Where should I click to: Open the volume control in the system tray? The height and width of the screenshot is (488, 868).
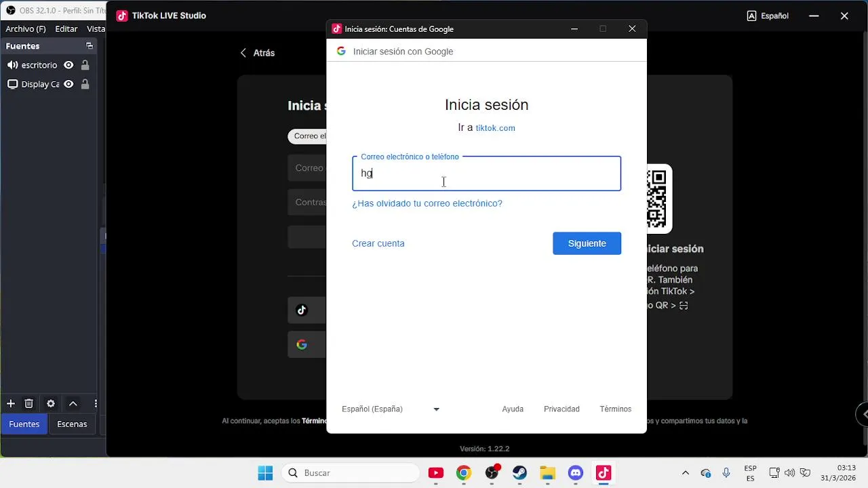(789, 473)
